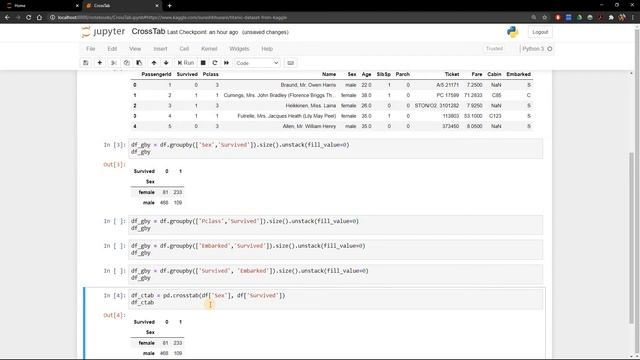Screen dimensions: 640x360
Task: Close the CrossTab browser tab
Action: point(157,6)
